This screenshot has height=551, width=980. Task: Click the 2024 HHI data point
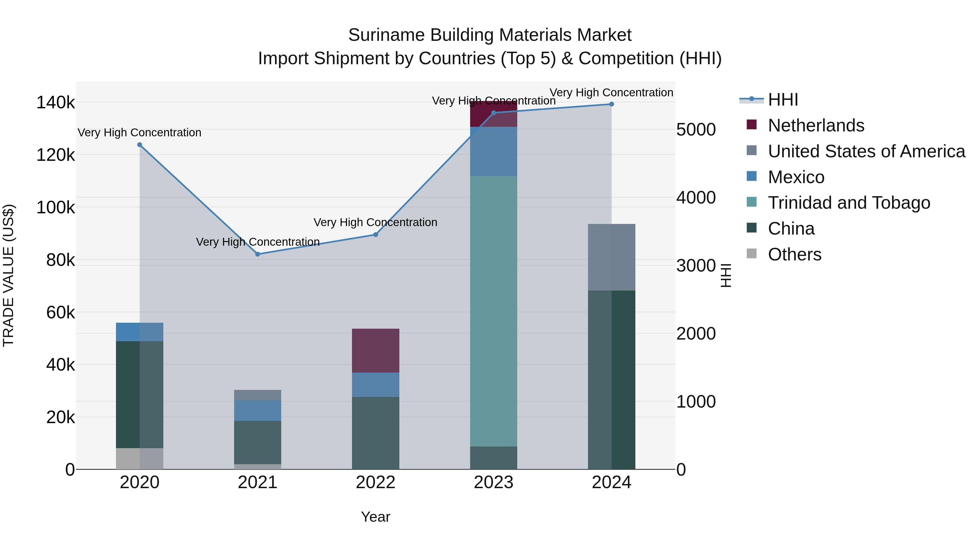coord(612,104)
